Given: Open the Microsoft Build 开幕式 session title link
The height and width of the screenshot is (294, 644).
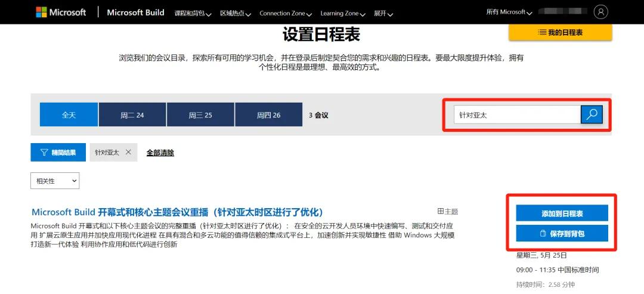Looking at the screenshot, I should [177, 212].
